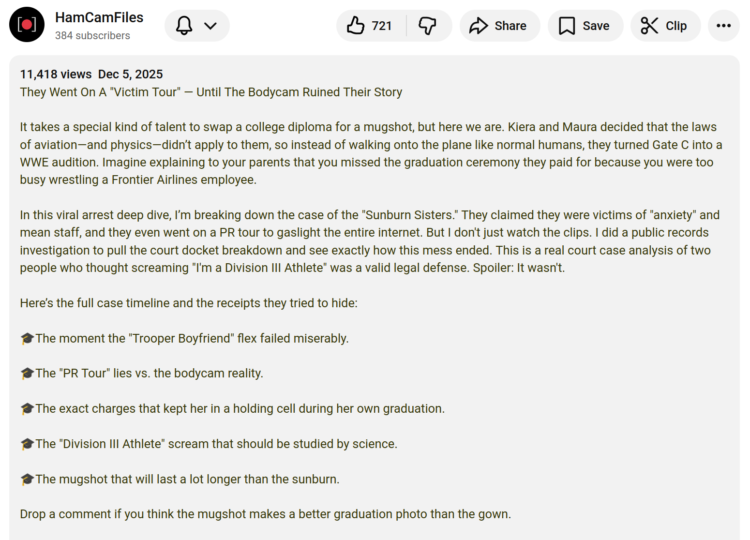Click the Save button label
The height and width of the screenshot is (540, 750).
596,26
